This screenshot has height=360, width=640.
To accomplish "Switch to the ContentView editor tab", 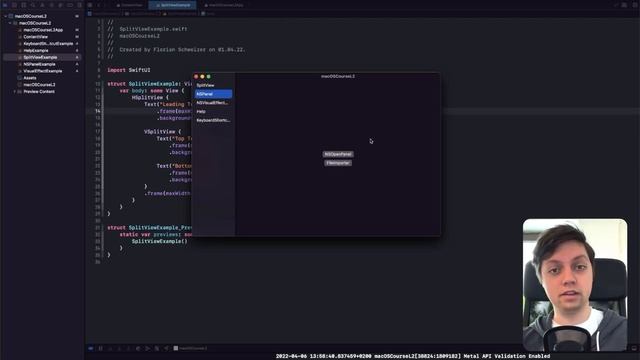I will (x=129, y=5).
